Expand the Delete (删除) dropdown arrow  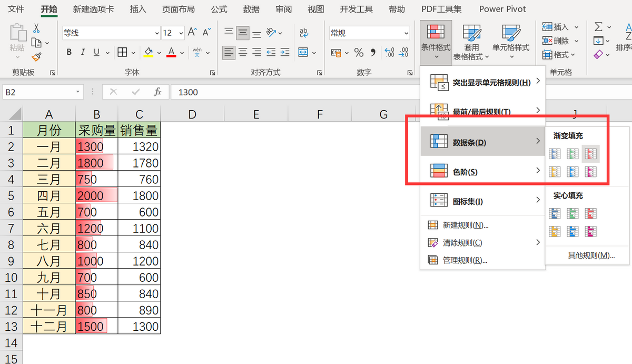pos(577,41)
